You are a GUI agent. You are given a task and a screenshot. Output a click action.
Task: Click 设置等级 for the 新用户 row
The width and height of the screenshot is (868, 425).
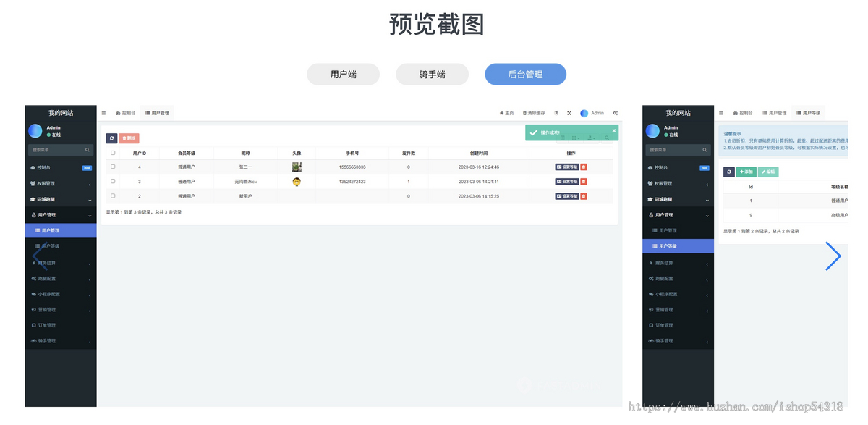[x=567, y=196]
